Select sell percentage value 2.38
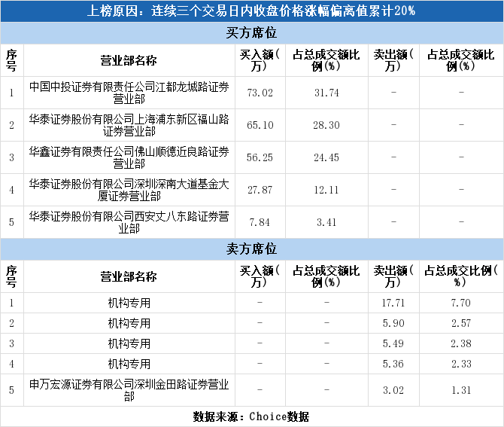 [x=461, y=343]
